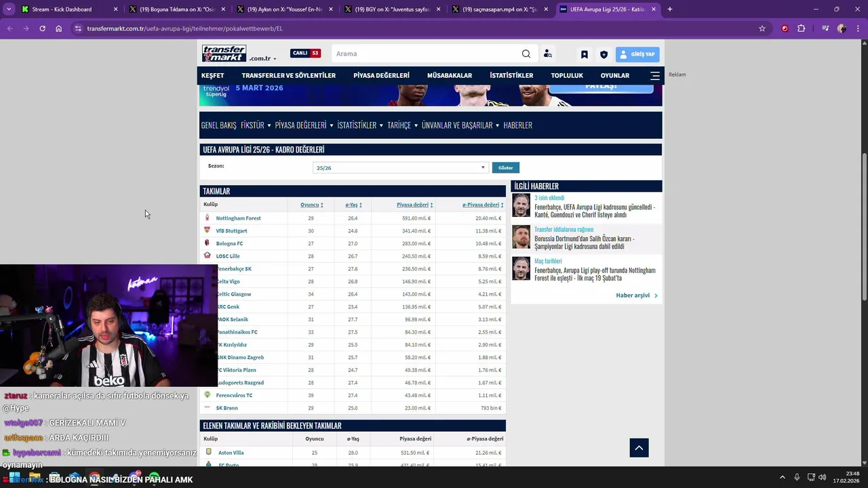The image size is (868, 488).
Task: Sort table by Piyasa değeri column
Action: coord(414,205)
